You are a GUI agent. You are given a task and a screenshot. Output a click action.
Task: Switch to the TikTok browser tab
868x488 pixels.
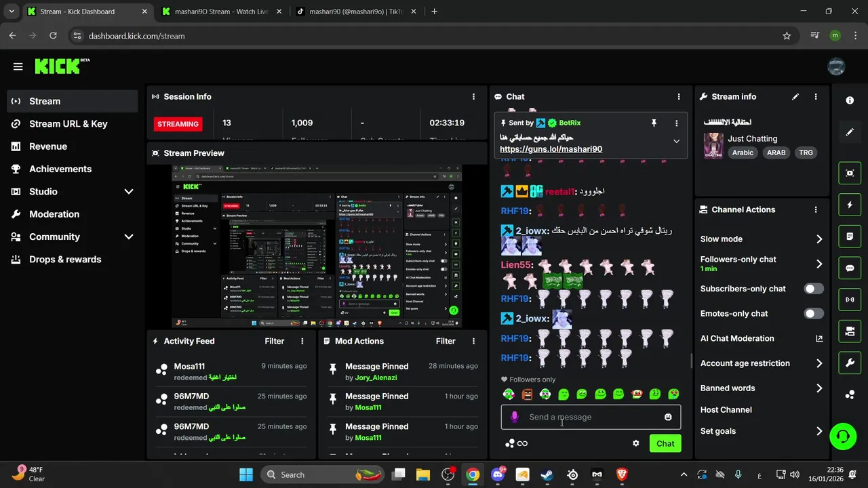coord(355,12)
